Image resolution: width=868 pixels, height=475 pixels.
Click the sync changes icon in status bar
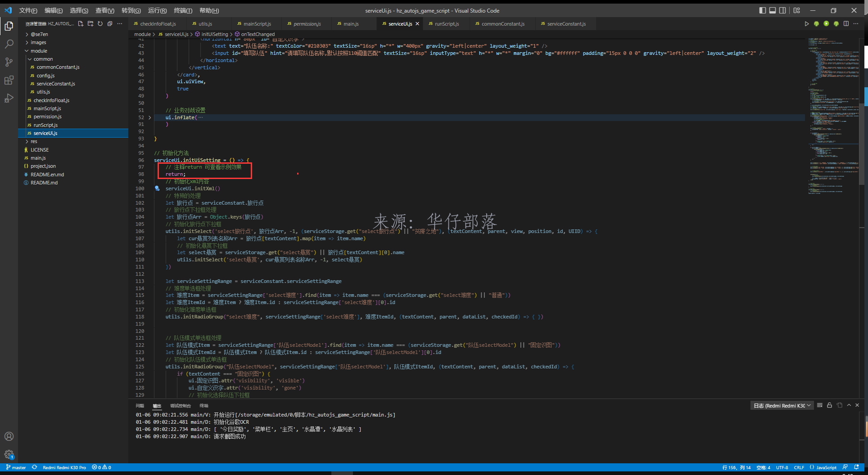pos(34,467)
